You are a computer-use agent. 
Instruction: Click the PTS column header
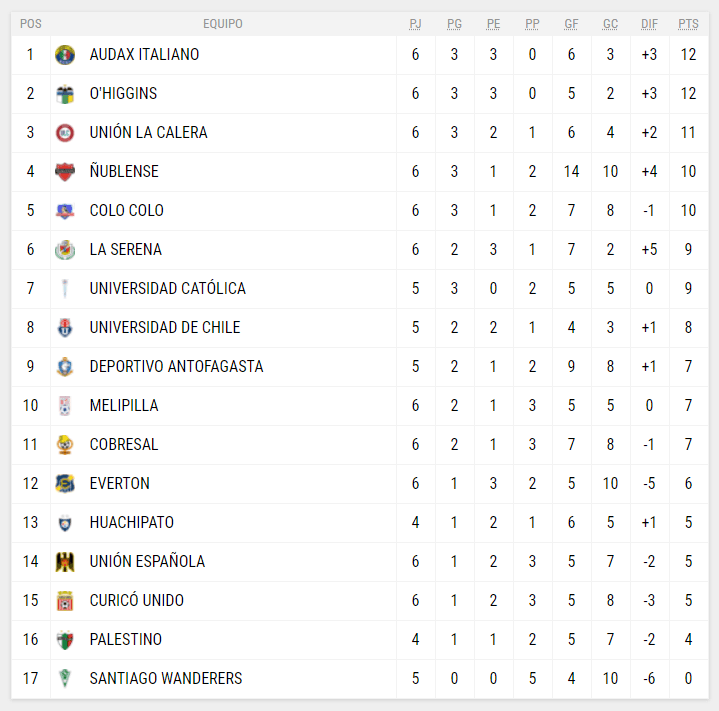coord(688,24)
